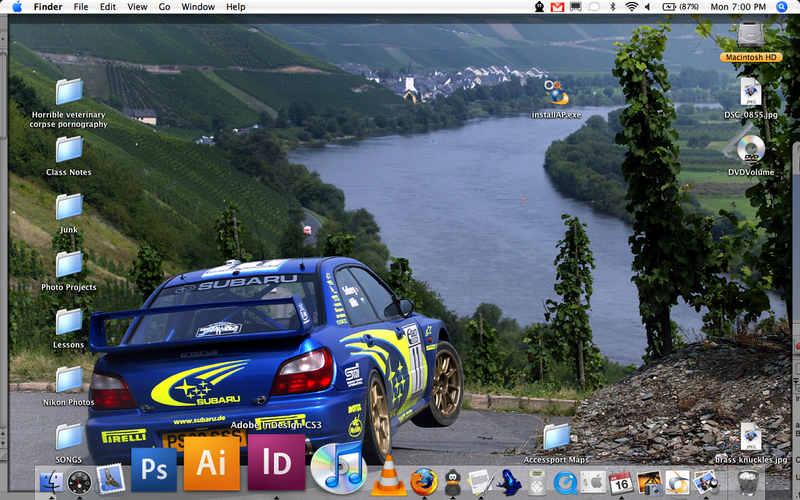The width and height of the screenshot is (800, 500).
Task: Open System Preferences from the Dock
Action: point(593,482)
